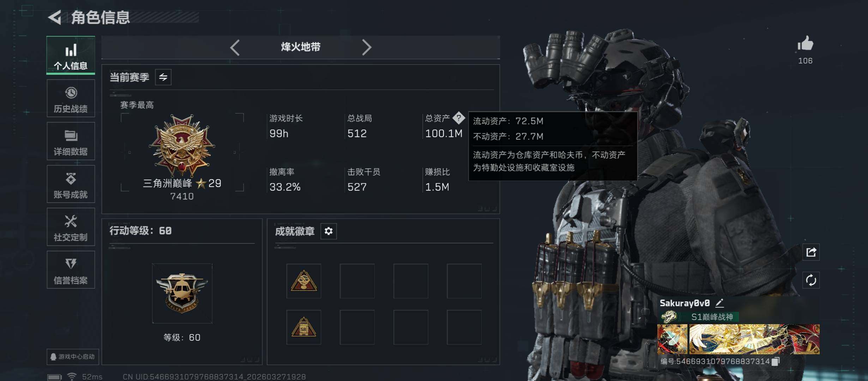The width and height of the screenshot is (868, 381).
Task: Click the back arrow next to 角色信息
Action: point(55,17)
